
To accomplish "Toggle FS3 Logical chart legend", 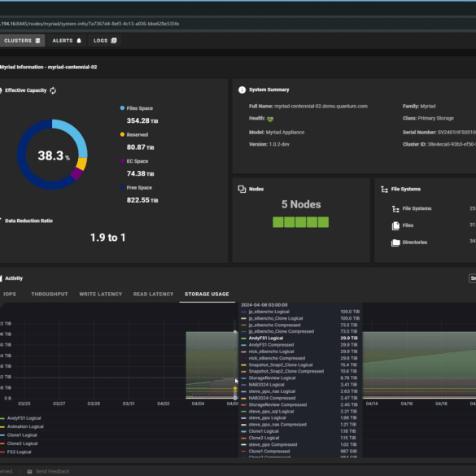I will 15,452.
